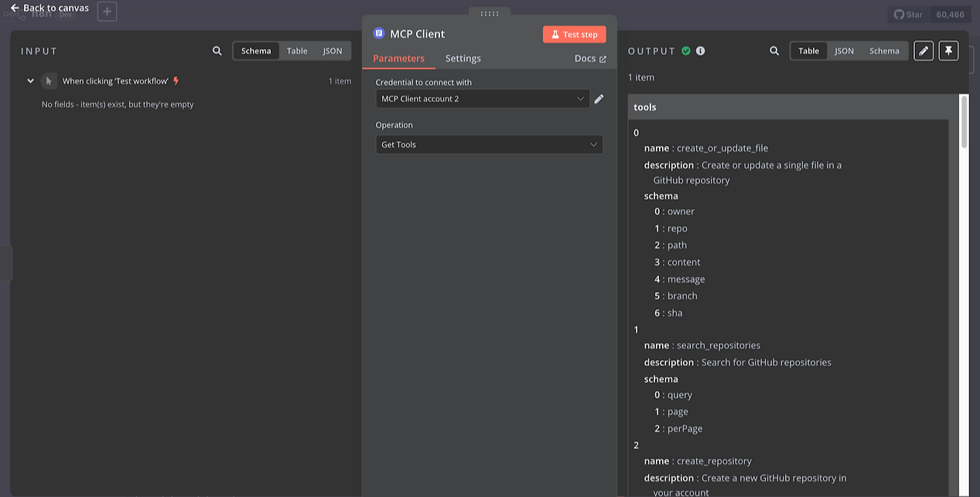Screen dimensions: 980x497
Task: Click the back arrow icon
Action: point(15,8)
